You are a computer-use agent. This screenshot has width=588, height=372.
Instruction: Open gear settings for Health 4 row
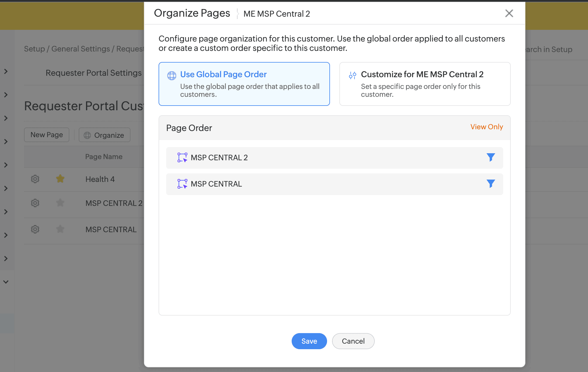35,179
